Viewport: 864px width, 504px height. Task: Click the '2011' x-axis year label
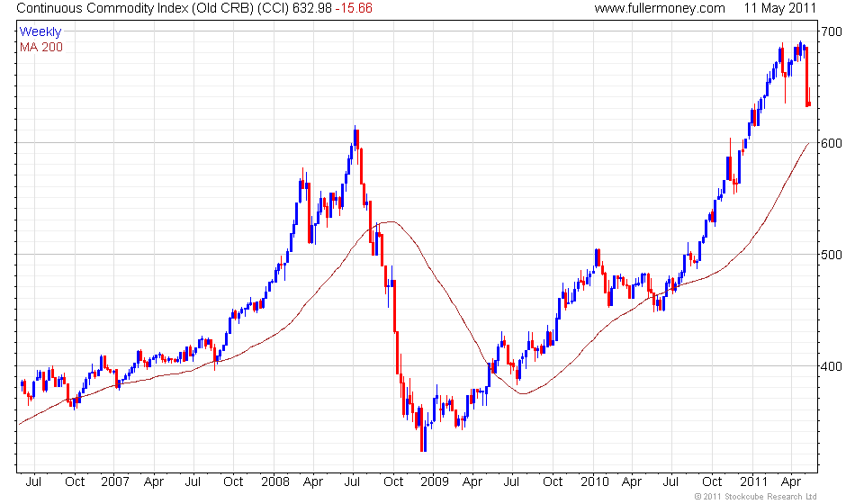[x=753, y=482]
